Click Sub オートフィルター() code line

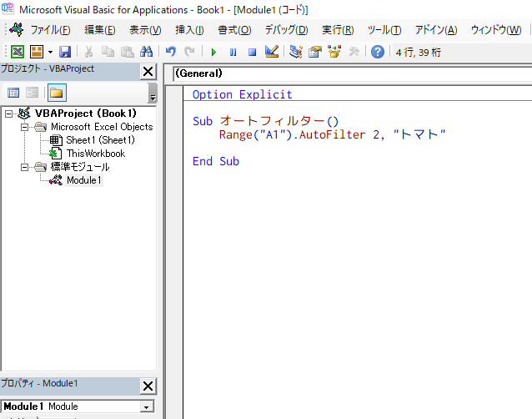265,121
